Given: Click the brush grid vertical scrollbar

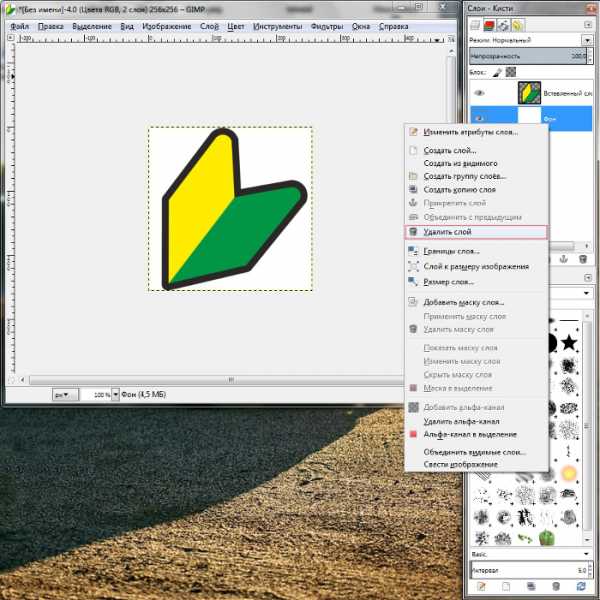Looking at the screenshot, I should (587, 426).
